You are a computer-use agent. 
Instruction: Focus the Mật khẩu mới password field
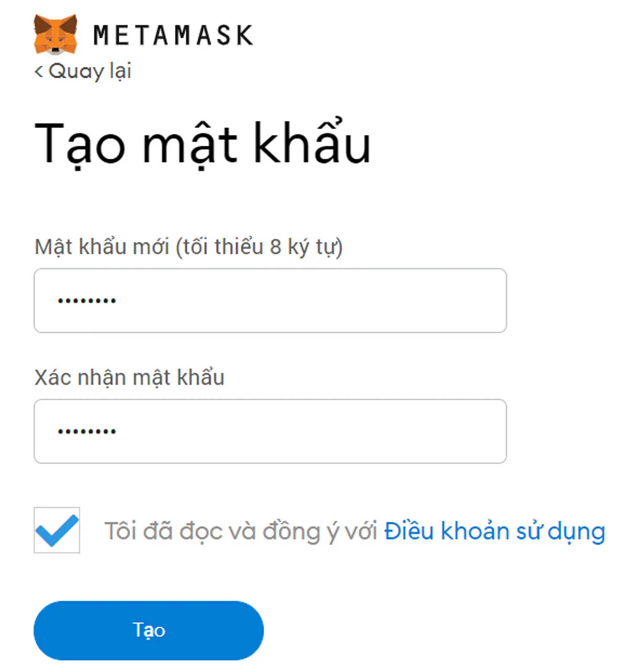[270, 301]
